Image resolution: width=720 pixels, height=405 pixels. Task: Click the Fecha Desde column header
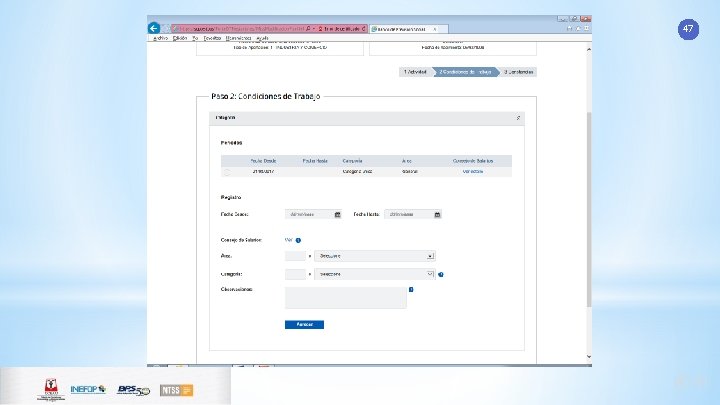[x=263, y=161]
